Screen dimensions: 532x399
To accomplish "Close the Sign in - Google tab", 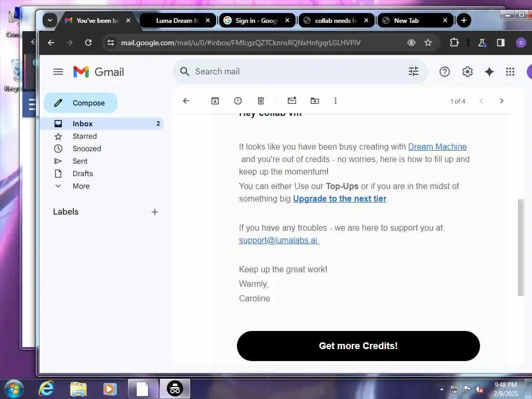I will [x=287, y=20].
